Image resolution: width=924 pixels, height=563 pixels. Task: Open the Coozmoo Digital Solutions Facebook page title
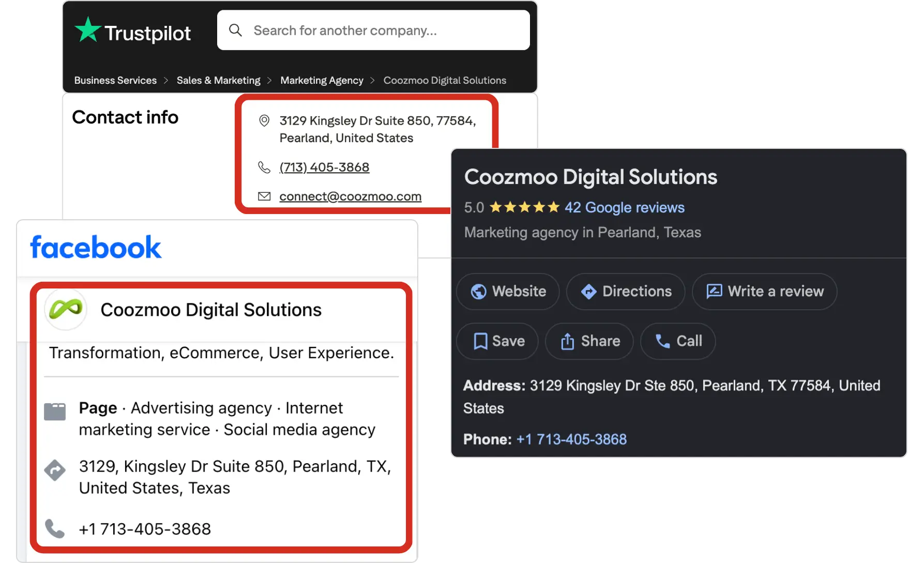click(211, 310)
